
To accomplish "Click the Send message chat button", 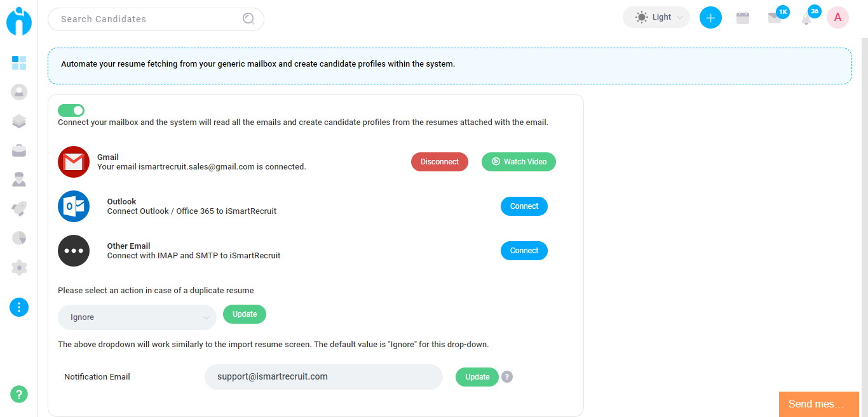I will (x=819, y=404).
